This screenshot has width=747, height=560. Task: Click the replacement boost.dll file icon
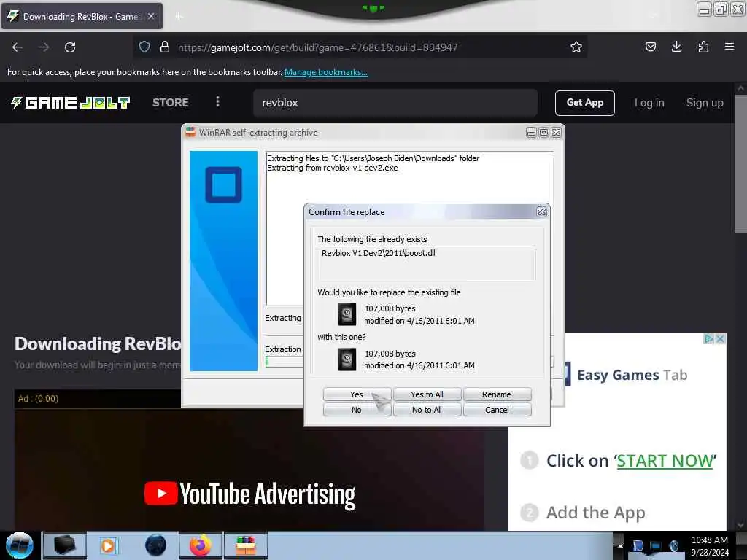click(347, 359)
